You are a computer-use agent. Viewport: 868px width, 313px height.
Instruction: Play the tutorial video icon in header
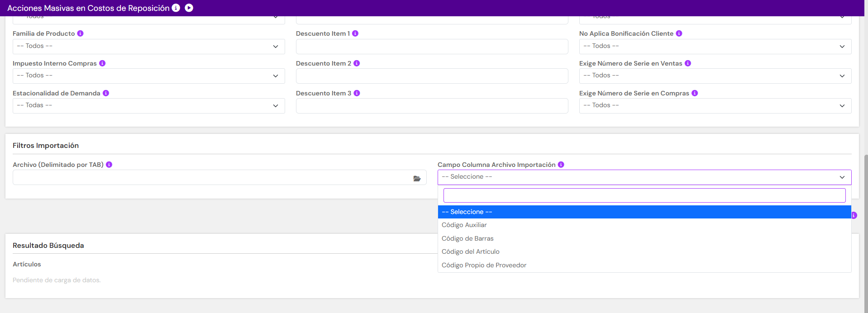(189, 8)
